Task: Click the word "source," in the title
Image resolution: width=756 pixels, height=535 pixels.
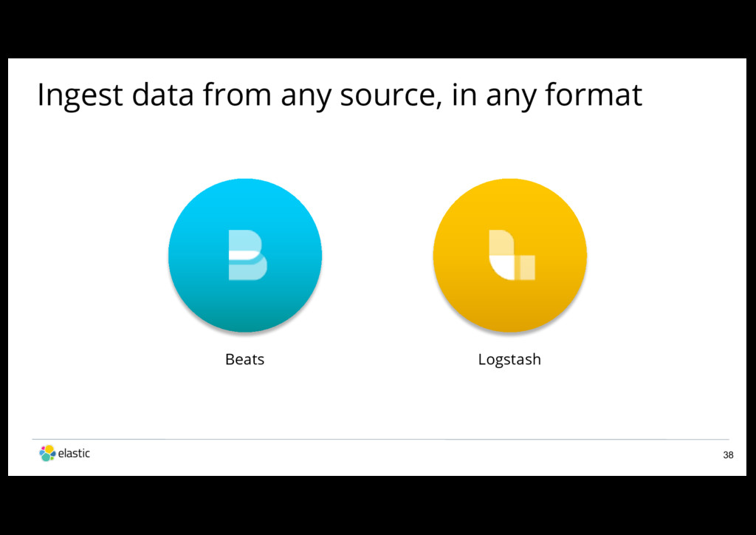Action: click(391, 95)
